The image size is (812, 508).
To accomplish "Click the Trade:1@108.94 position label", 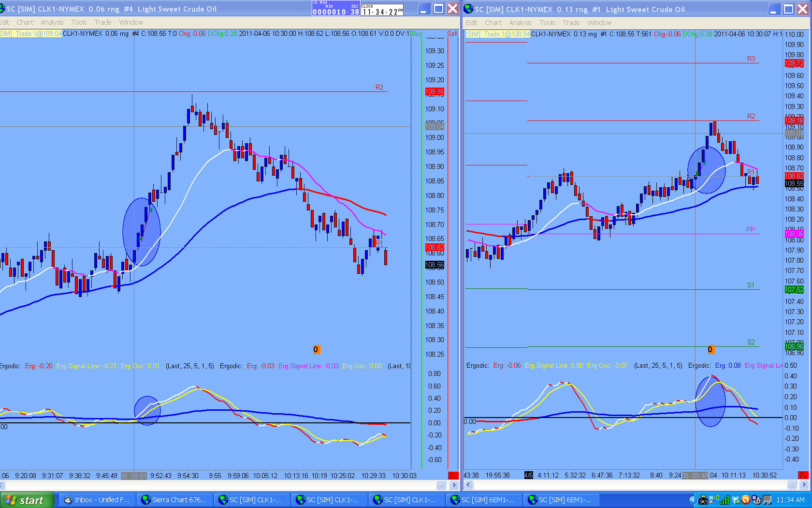I will click(x=507, y=34).
